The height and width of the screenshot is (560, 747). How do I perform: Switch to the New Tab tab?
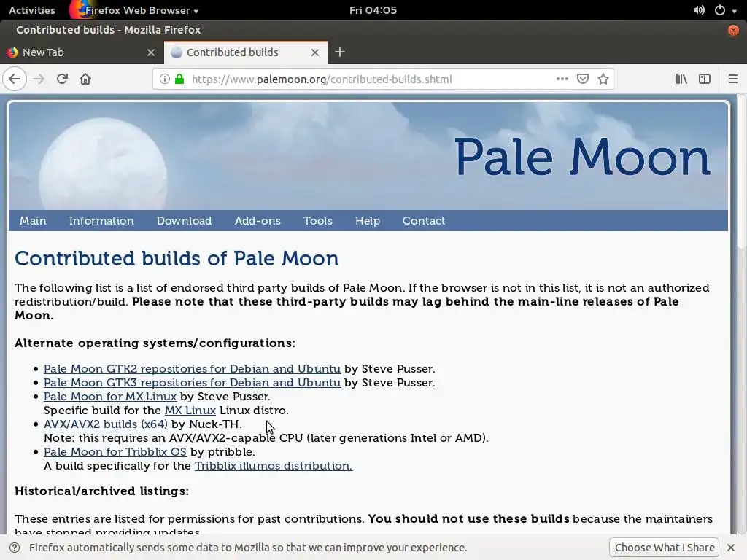[x=82, y=52]
